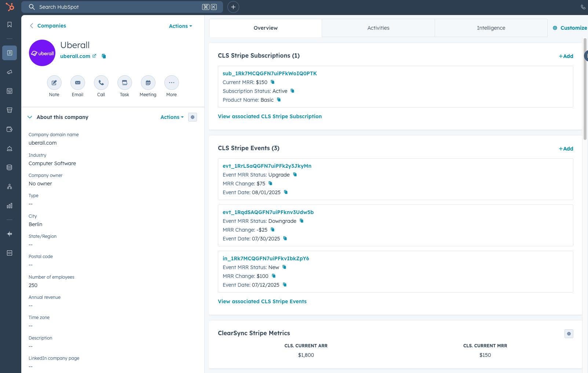
Task: Copy the MRR Change $100 value
Action: (274, 276)
